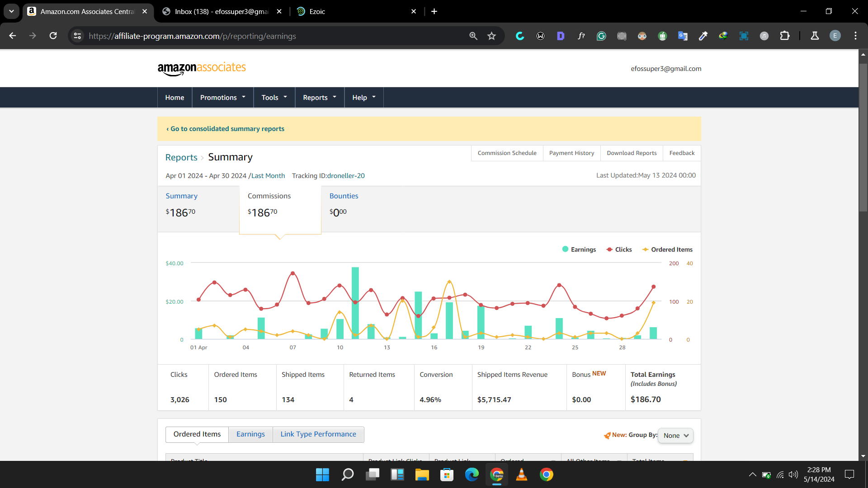This screenshot has width=868, height=488.
Task: Click the account email efossuper3@gmail.com
Action: coord(666,69)
